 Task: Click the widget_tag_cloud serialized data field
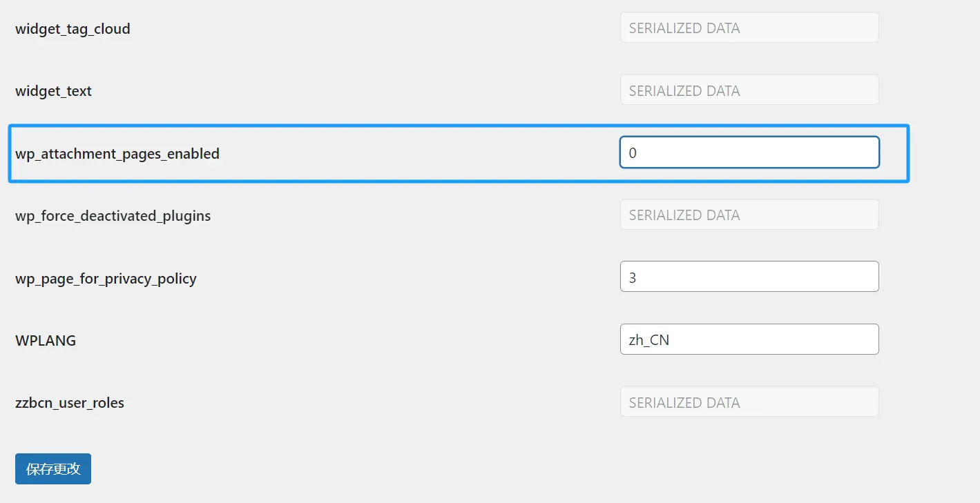click(x=749, y=28)
